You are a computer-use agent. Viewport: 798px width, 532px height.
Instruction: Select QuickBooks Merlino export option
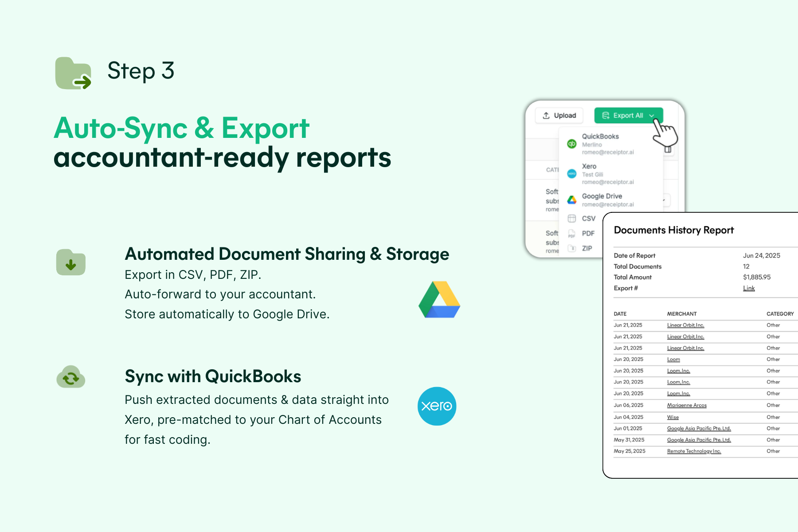click(x=600, y=144)
